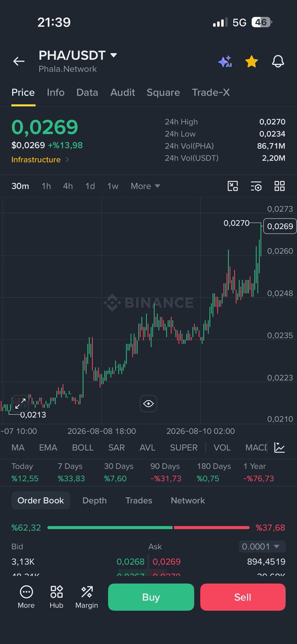Open the Margin trading icon

tap(86, 597)
